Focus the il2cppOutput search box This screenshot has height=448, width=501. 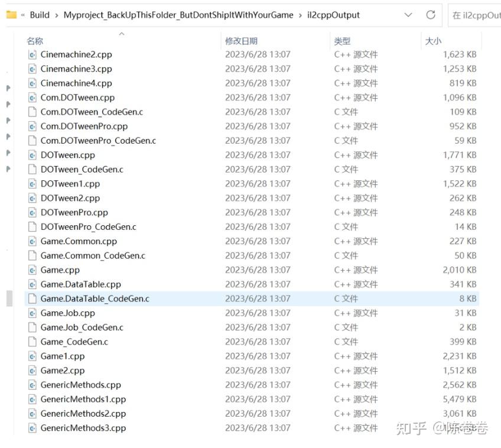[475, 15]
